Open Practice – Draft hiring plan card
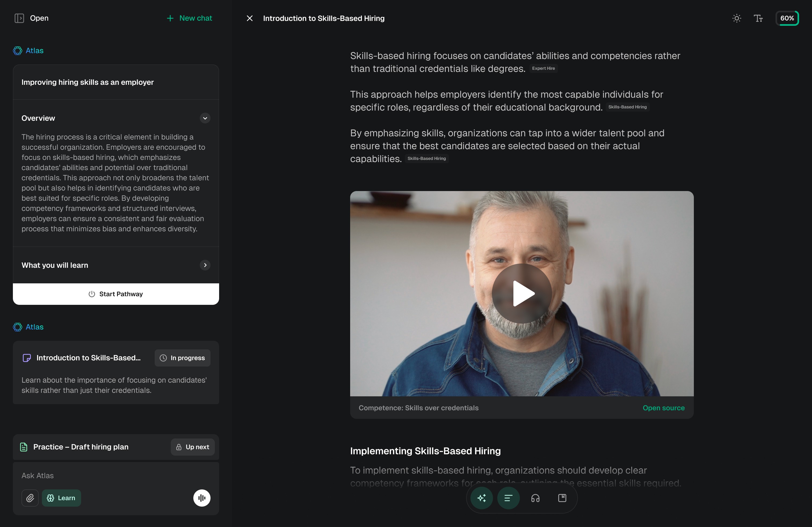Viewport: 812px width, 527px height. 81,447
